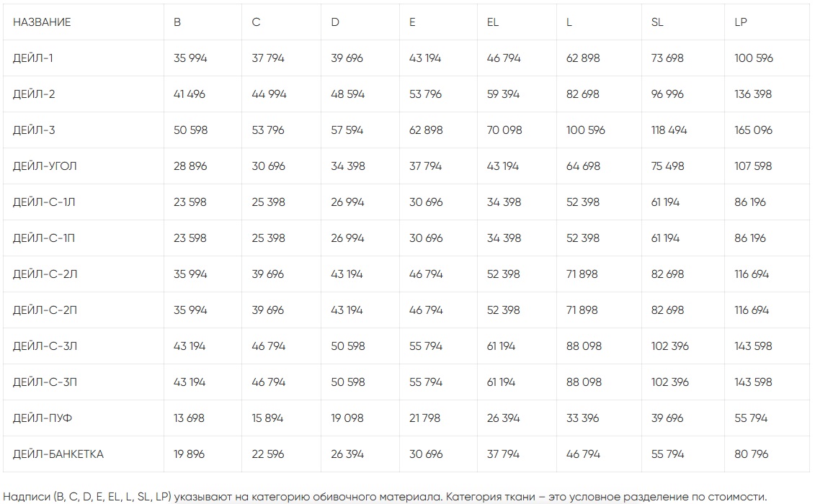
Task: Select price 80 796 for ДЕЙЛ-БАНКЕТКА
Action: pos(752,454)
